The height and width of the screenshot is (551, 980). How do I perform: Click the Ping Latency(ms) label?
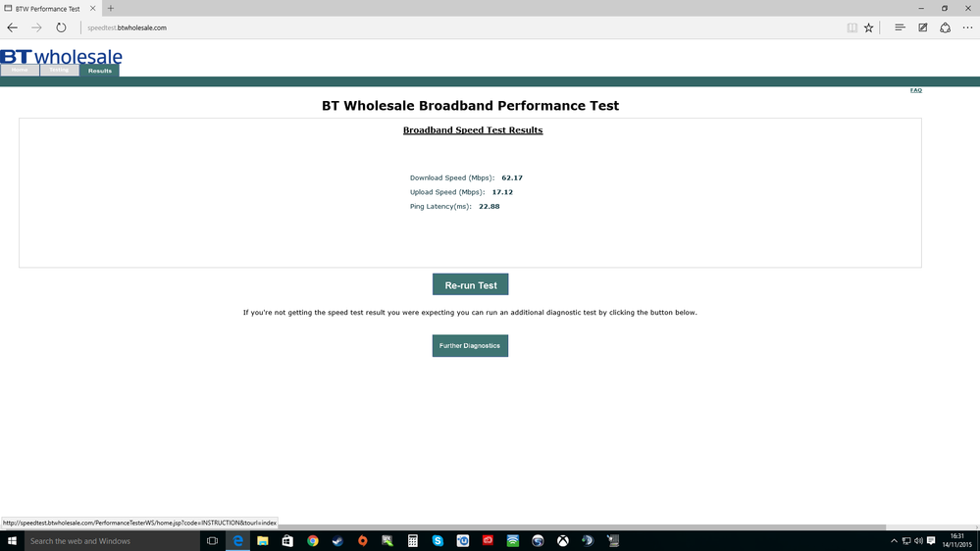tap(440, 207)
